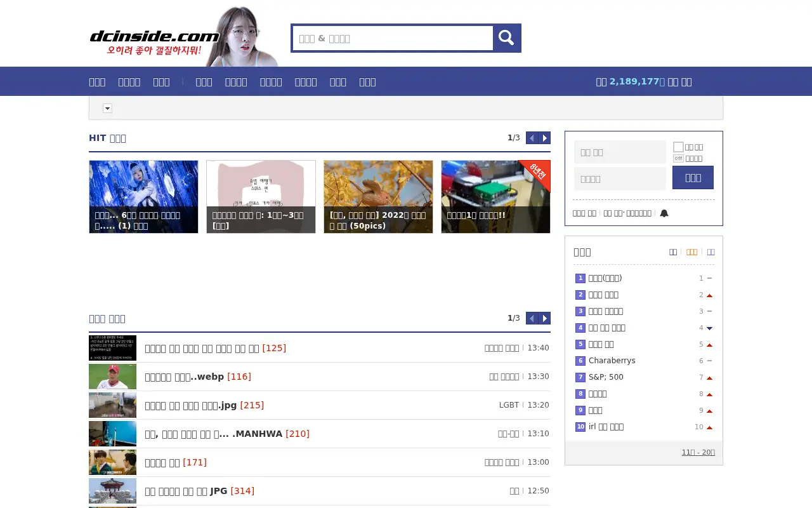This screenshot has height=508, width=812.
Task: Click the 13:10 timestamp in post list
Action: coord(538,434)
